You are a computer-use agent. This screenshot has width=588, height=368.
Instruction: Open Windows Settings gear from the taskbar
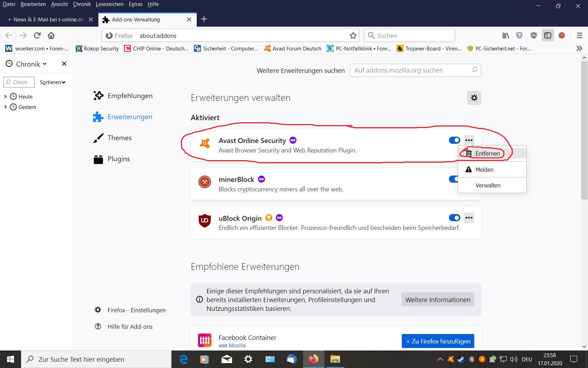248,359
